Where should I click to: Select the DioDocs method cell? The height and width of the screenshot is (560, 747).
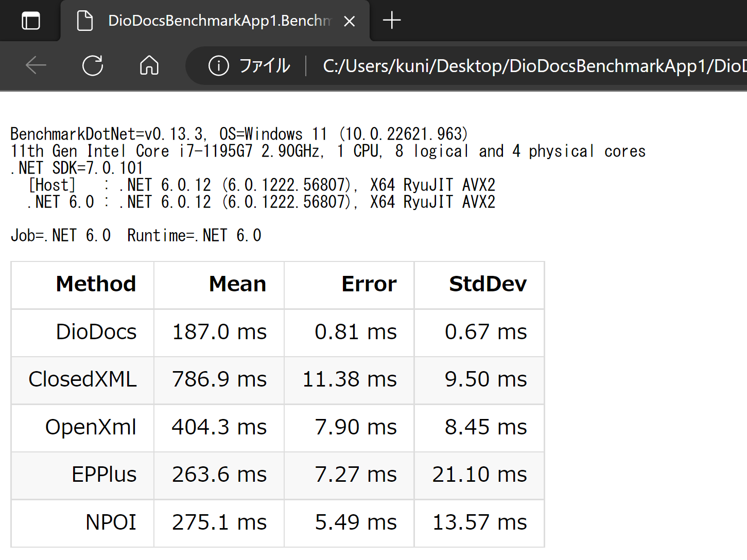point(82,332)
